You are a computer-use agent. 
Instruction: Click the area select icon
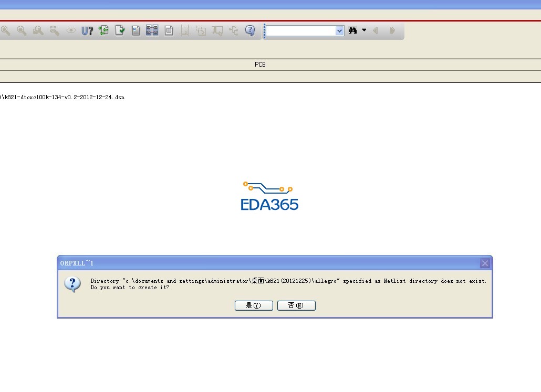click(x=201, y=30)
